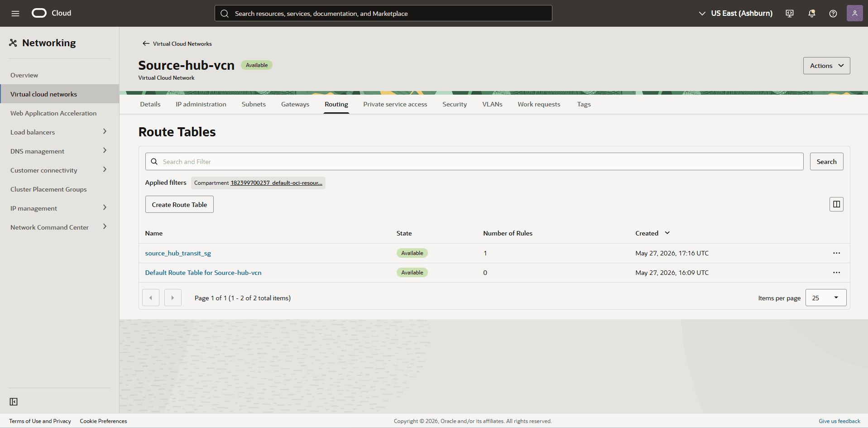Click the Name column header
The width and height of the screenshot is (868, 428).
[x=153, y=233]
